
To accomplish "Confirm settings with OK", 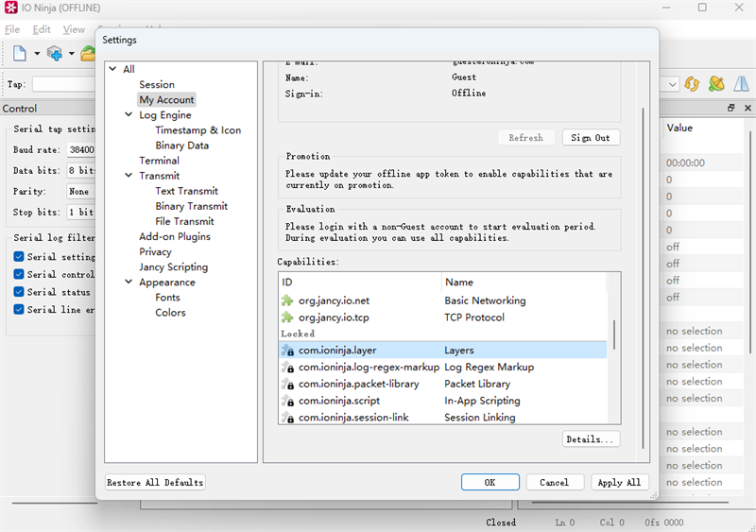I will [490, 482].
